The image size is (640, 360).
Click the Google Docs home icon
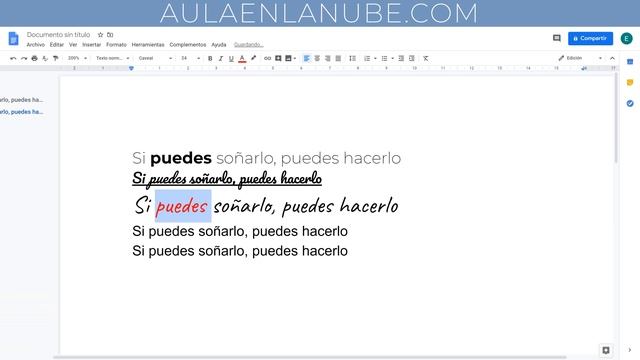pyautogui.click(x=13, y=39)
